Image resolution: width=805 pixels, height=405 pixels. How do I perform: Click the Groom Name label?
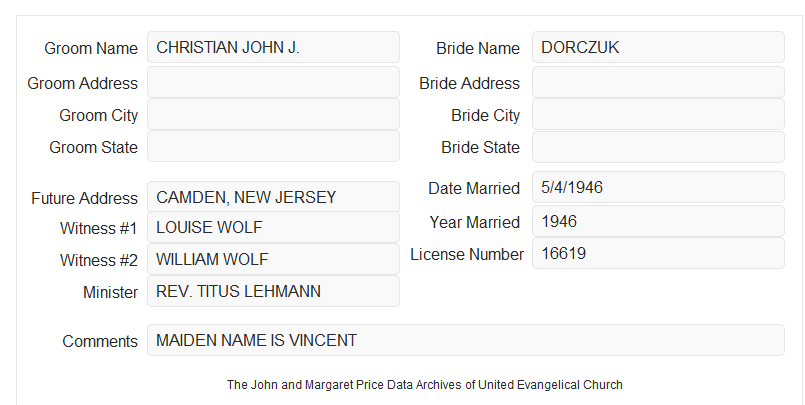[91, 48]
